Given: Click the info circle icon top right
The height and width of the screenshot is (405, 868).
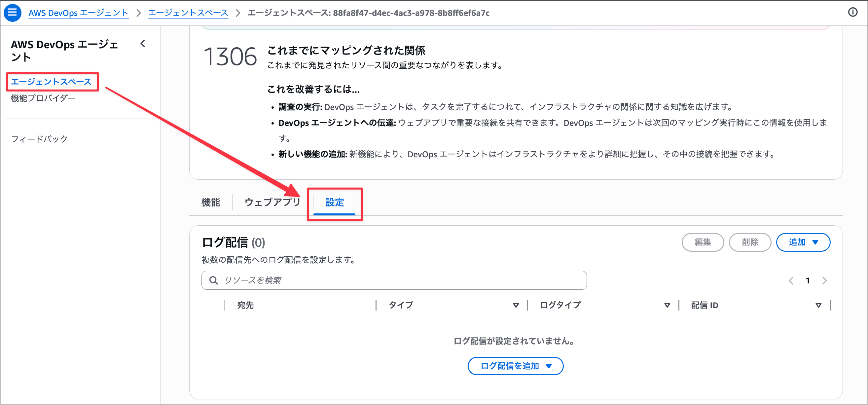Looking at the screenshot, I should coord(852,13).
